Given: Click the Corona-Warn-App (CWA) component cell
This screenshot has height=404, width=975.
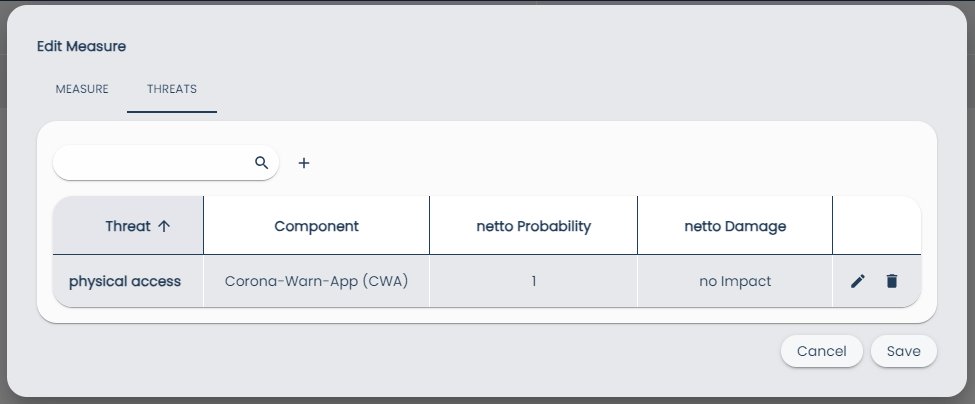Looking at the screenshot, I should click(316, 281).
